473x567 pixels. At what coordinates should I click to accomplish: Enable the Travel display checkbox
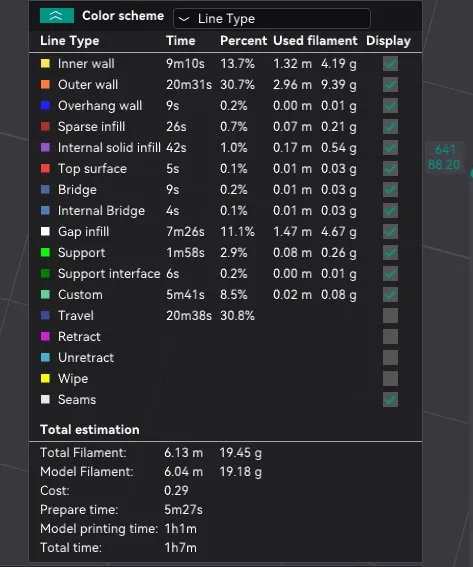[390, 315]
